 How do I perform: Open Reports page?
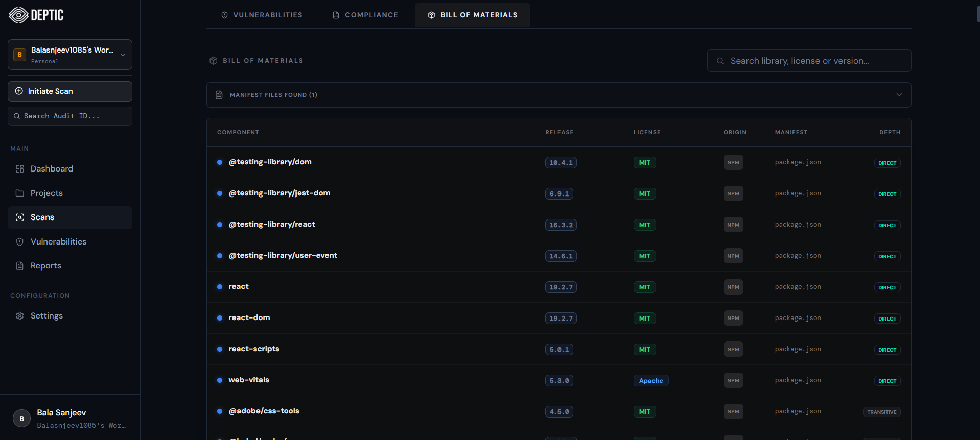click(x=46, y=266)
